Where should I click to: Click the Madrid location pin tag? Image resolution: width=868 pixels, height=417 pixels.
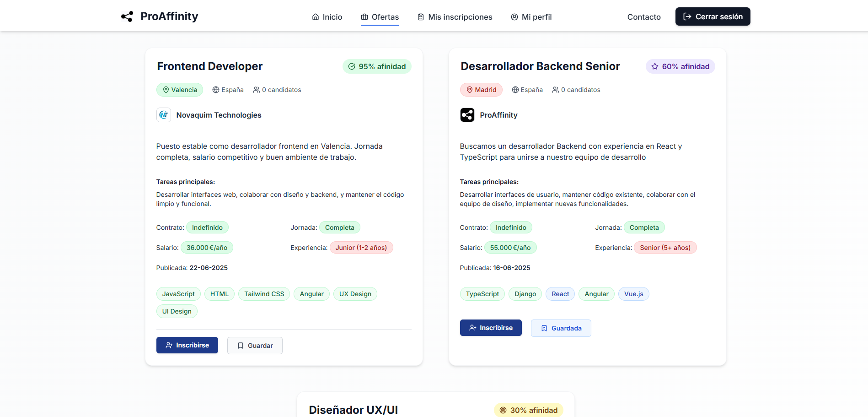[481, 90]
